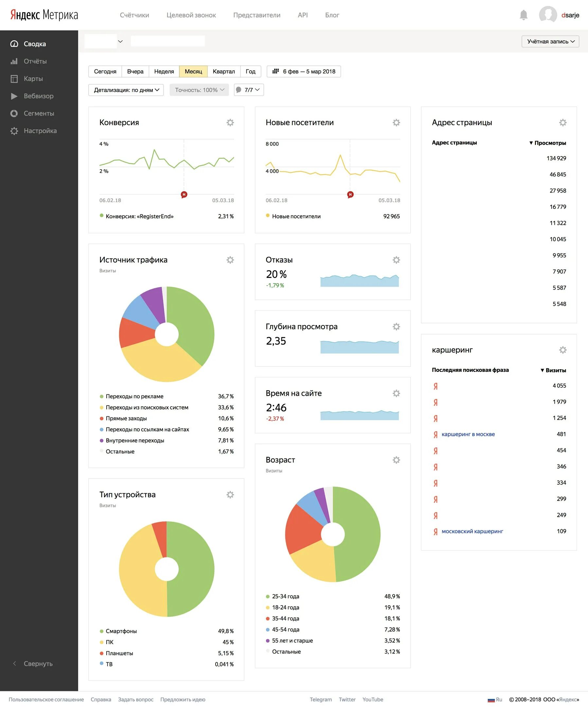Click the Возраст pie chart
Screen dimensions: 588x707
tap(332, 534)
